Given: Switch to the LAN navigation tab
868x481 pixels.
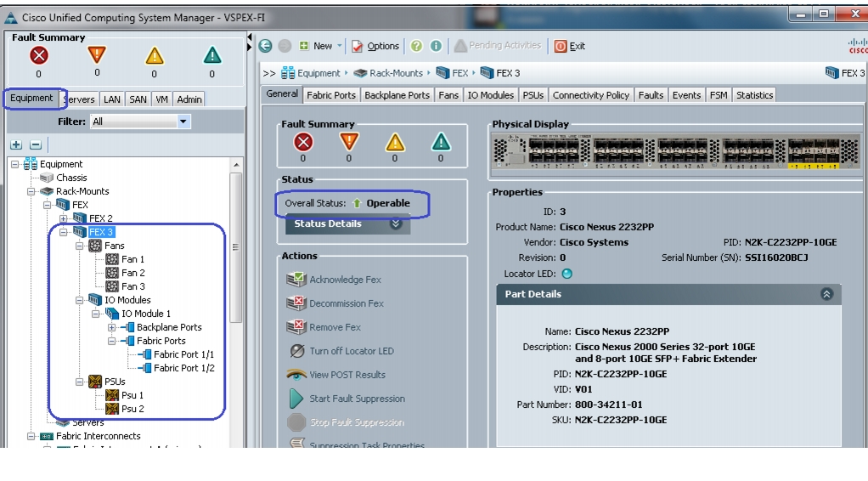Looking at the screenshot, I should (x=112, y=99).
